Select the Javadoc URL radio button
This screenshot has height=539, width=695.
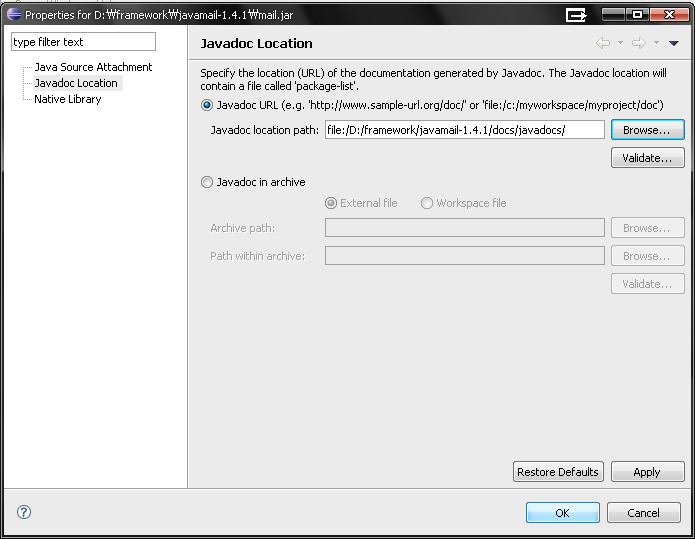tap(207, 105)
